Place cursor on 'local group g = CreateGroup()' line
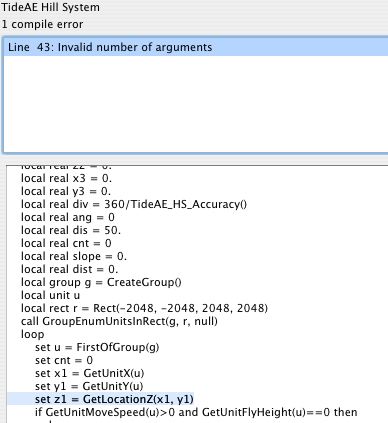This screenshot has width=388, height=423. [x=101, y=282]
